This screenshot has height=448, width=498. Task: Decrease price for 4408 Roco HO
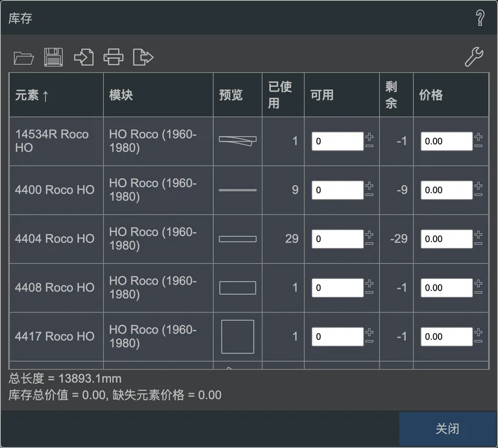(x=478, y=292)
